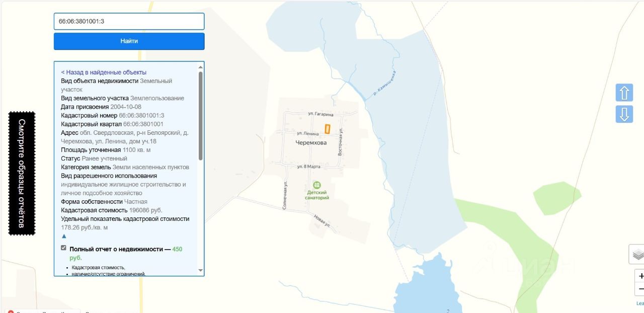644x313 pixels.
Task: Click the info panel scroll-down arrow
Action: tap(201, 271)
